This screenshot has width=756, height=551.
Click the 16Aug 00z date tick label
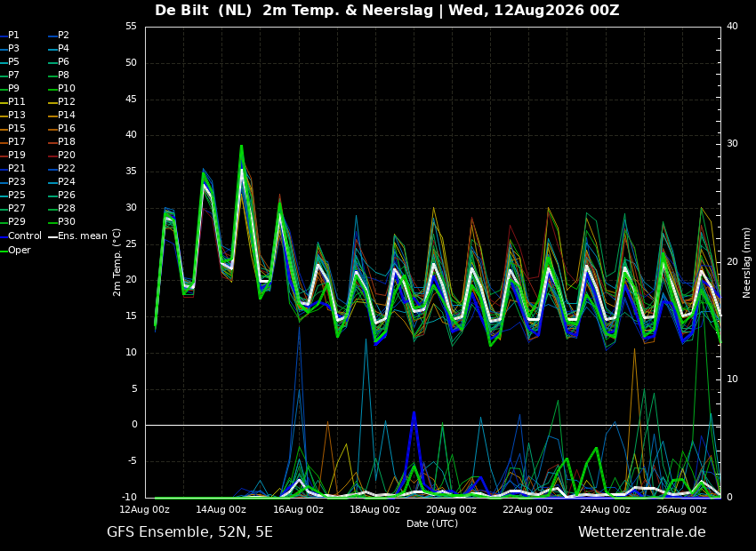(x=299, y=509)
